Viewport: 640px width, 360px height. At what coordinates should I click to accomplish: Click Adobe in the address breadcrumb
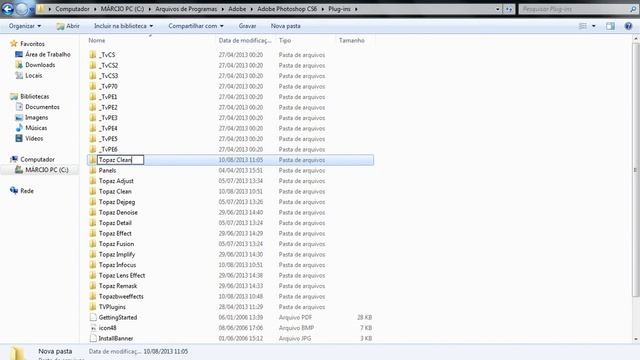pyautogui.click(x=237, y=9)
